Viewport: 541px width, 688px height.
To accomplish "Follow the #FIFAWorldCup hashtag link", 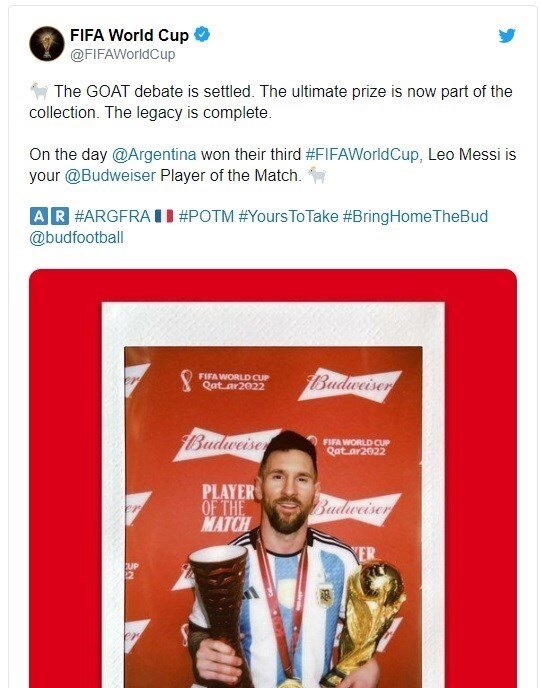I will click(x=362, y=154).
